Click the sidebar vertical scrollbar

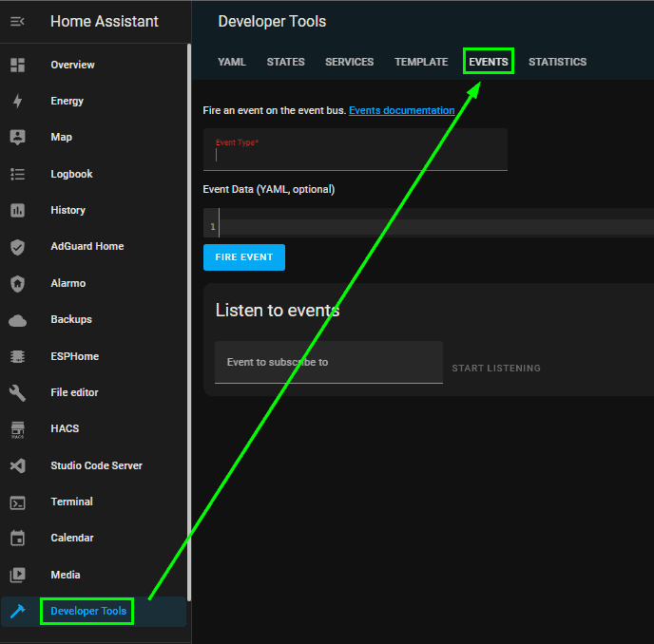[189, 322]
